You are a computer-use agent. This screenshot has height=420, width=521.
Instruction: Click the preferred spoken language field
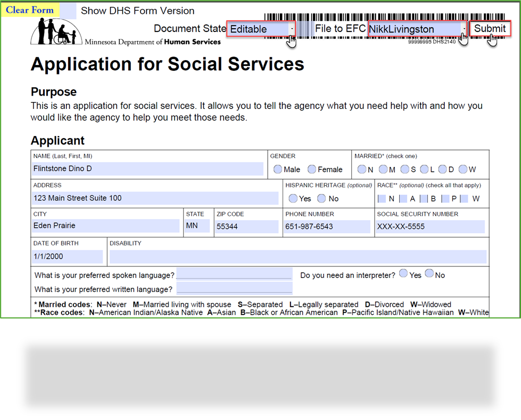pyautogui.click(x=234, y=274)
